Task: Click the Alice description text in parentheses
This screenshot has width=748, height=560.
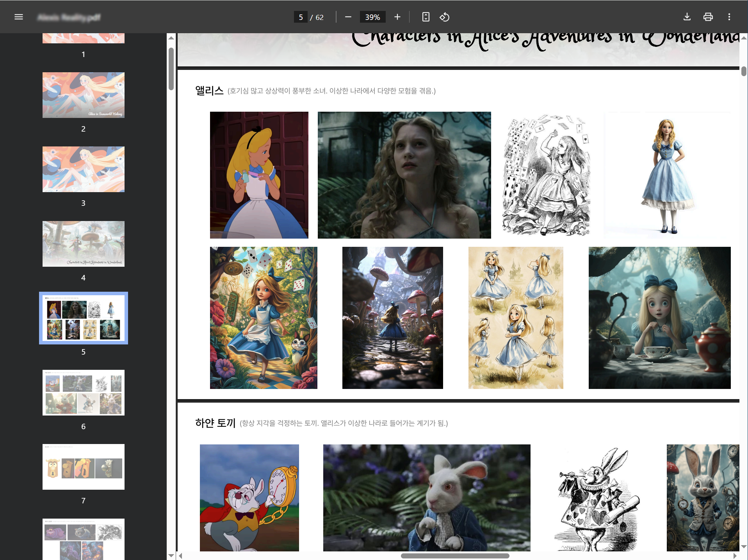Action: (x=331, y=91)
